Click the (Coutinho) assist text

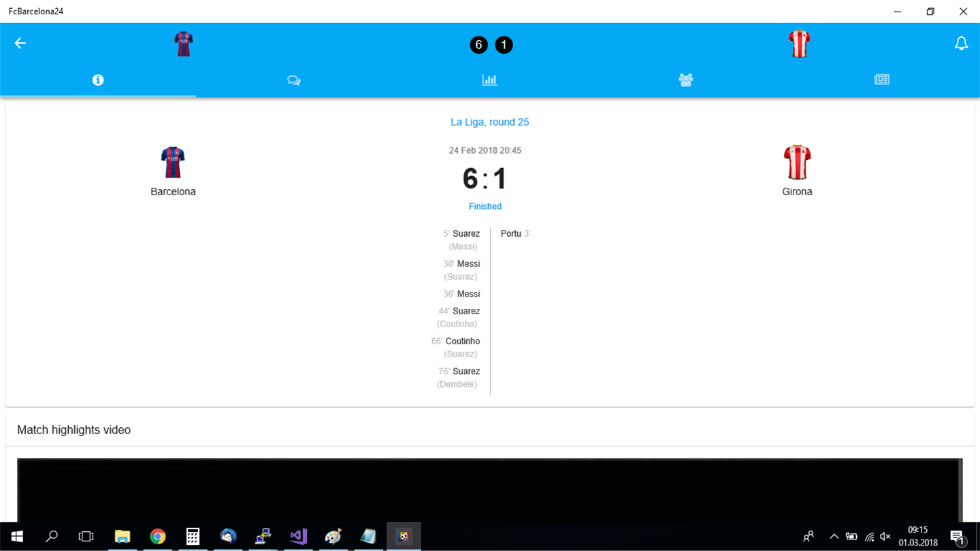[x=457, y=324]
